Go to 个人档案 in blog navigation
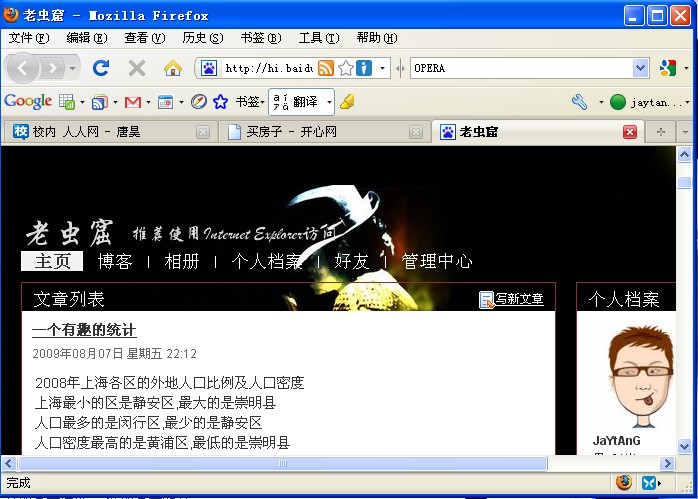The height and width of the screenshot is (499, 698). tap(266, 261)
